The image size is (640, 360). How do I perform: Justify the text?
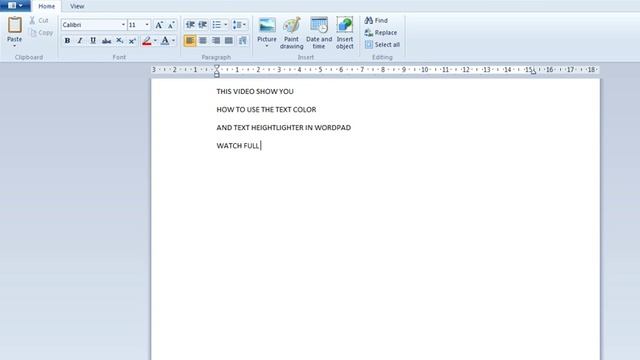coord(229,41)
